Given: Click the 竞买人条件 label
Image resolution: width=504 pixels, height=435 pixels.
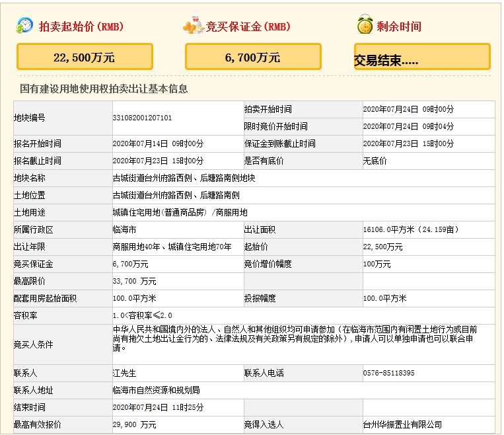Looking at the screenshot, I should (x=34, y=344).
